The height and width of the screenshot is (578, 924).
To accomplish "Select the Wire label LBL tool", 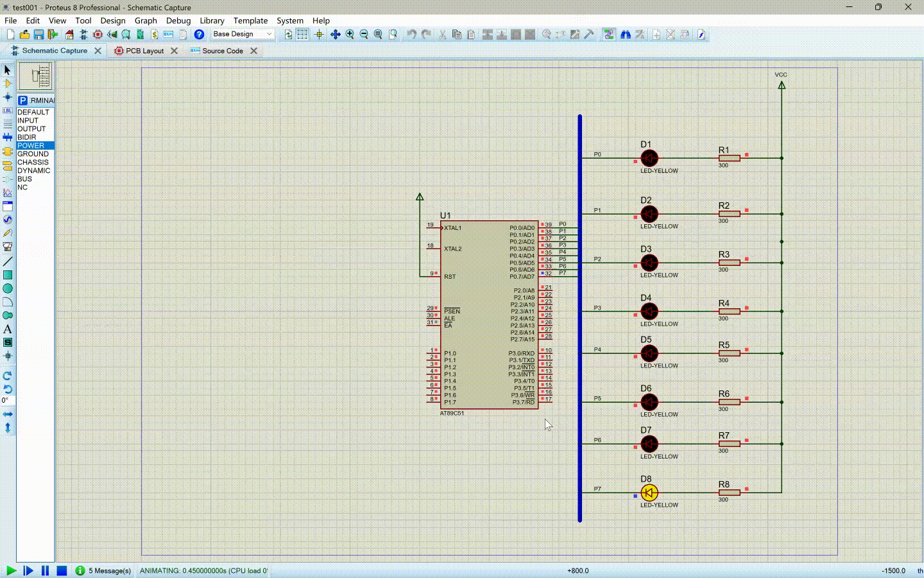I will coord(8,110).
